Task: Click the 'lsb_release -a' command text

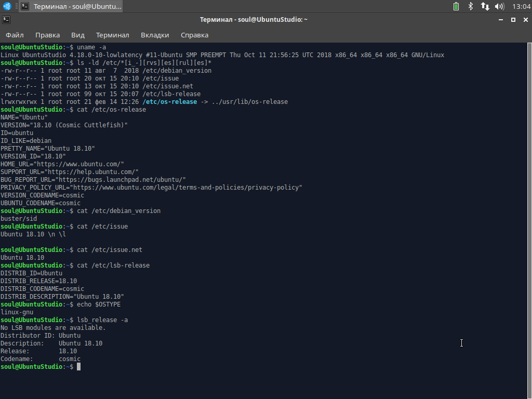Action: click(x=102, y=320)
